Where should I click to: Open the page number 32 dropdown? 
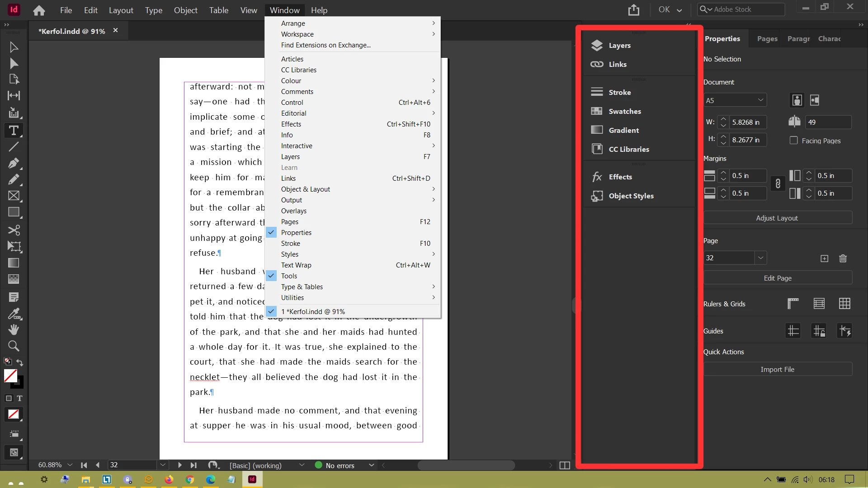[760, 258]
